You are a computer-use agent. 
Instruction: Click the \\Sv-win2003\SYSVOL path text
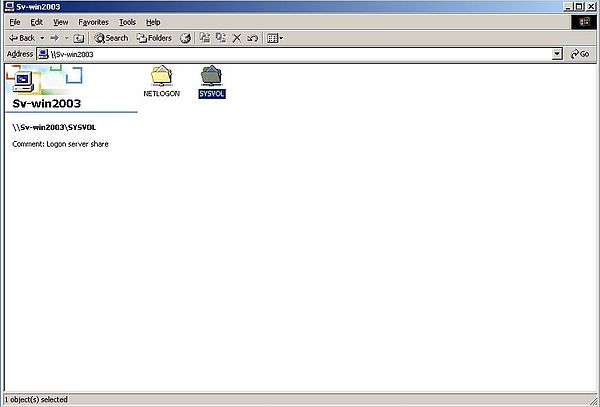point(54,127)
